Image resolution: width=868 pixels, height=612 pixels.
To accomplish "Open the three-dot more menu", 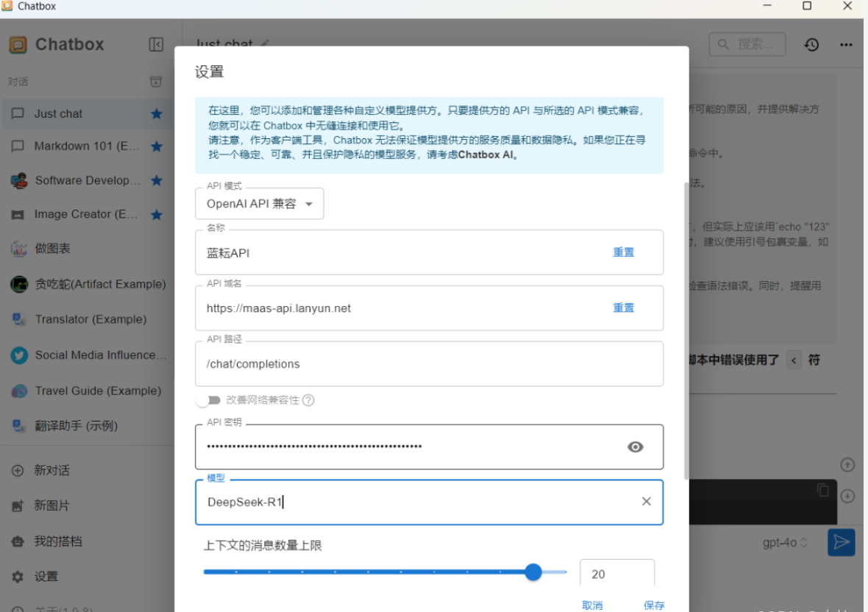I will tap(846, 45).
